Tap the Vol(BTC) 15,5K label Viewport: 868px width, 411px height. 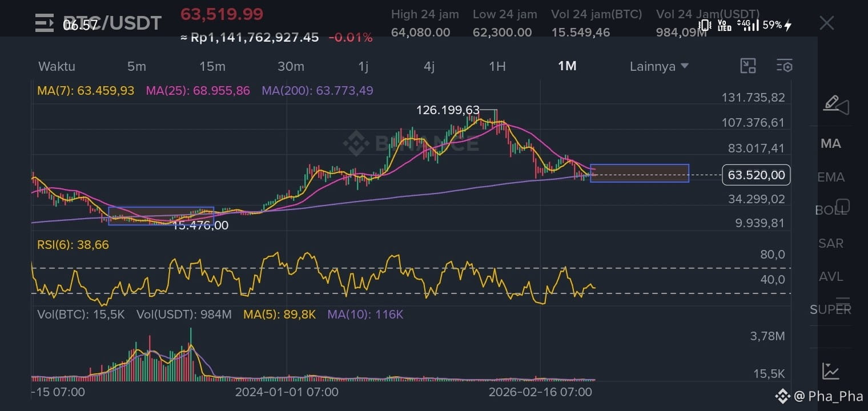pyautogui.click(x=81, y=314)
